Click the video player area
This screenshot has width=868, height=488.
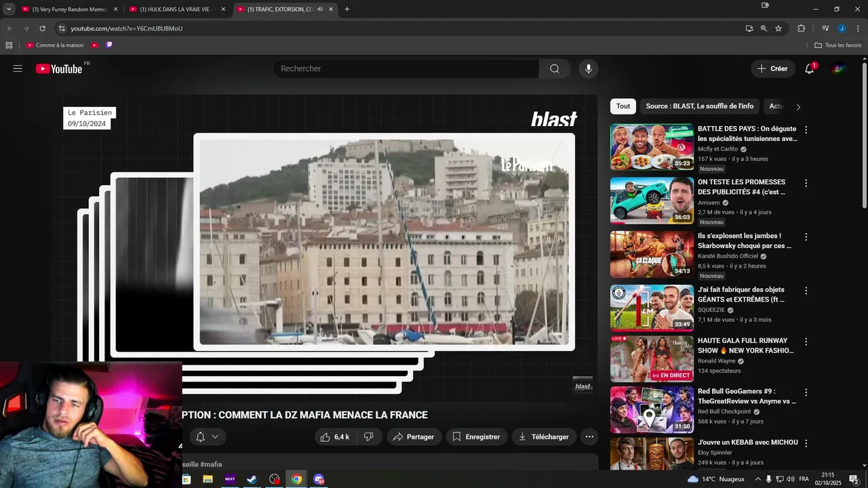coord(325,247)
